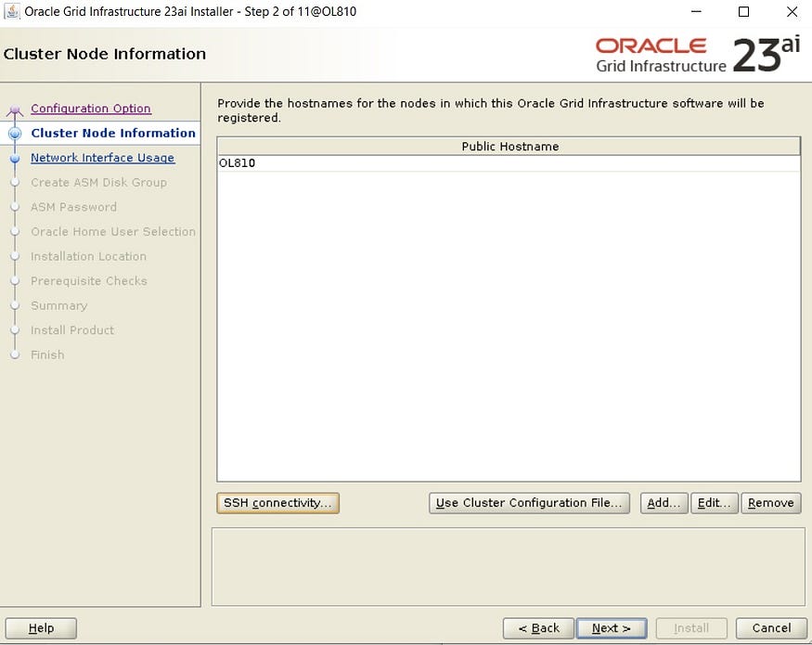Click the Finish step
Screen dimensions: 812x645
pyautogui.click(x=47, y=355)
